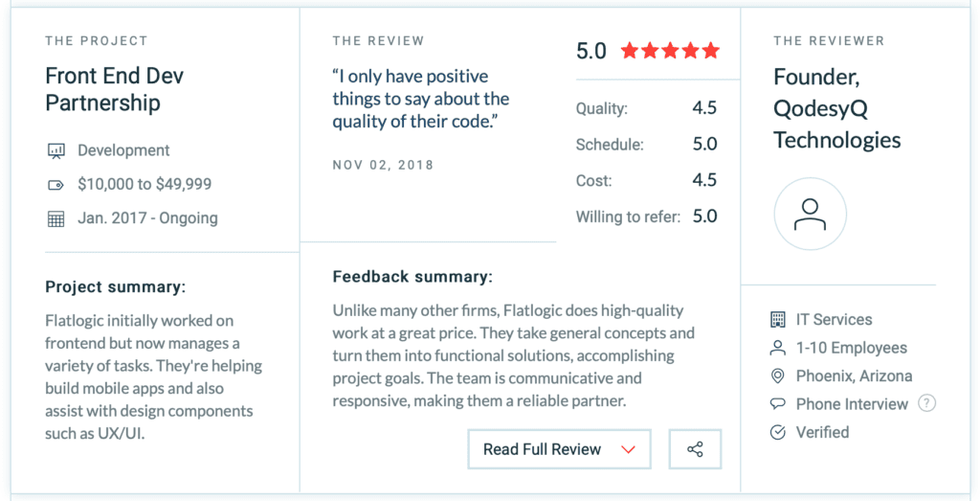Click the red chevron on Read Full Review

pos(628,449)
